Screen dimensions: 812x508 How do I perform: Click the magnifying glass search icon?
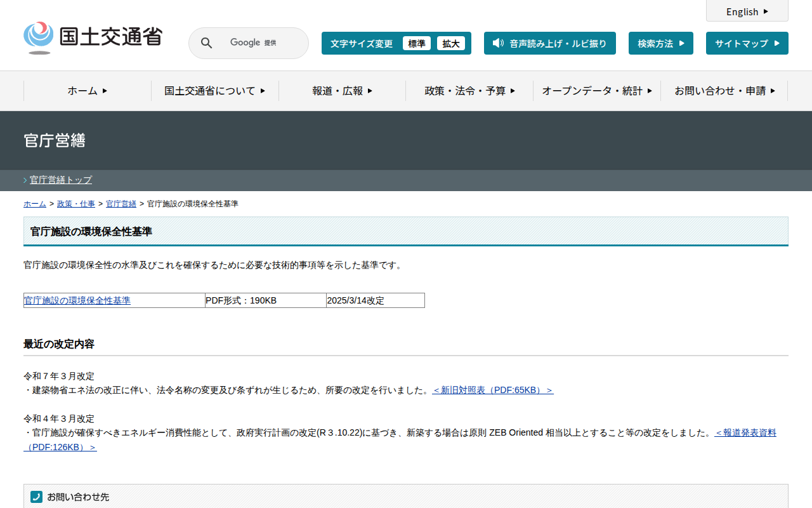coord(206,43)
